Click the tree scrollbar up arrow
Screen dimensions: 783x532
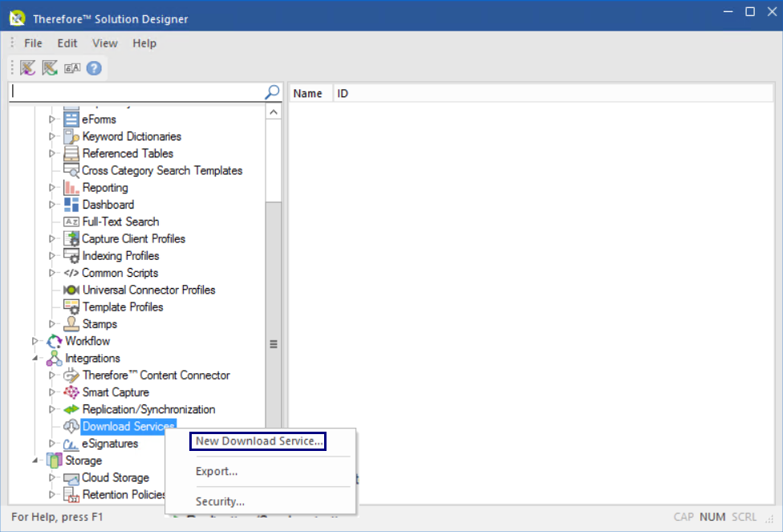tap(274, 112)
